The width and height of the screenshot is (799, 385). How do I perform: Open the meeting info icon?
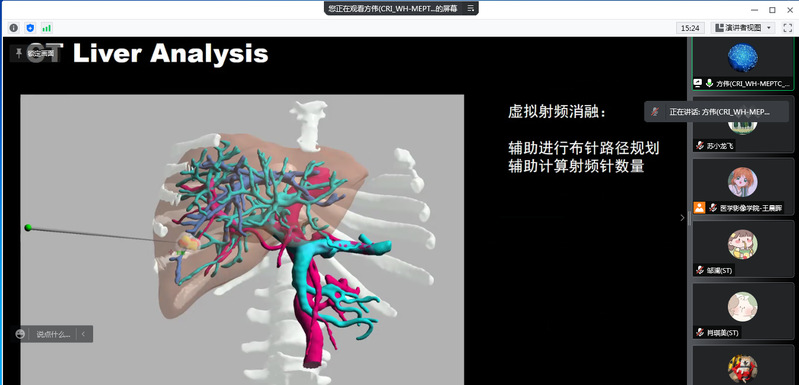click(x=14, y=28)
